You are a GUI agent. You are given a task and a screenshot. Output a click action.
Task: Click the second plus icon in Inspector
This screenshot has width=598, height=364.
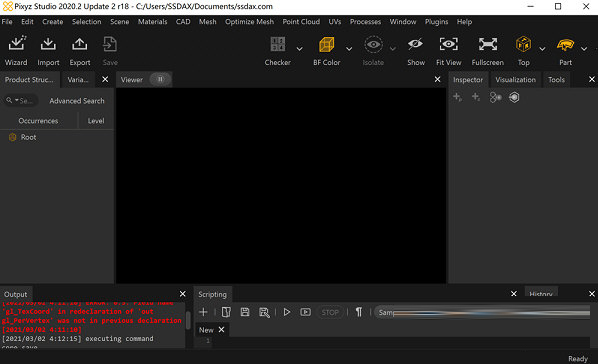point(476,97)
